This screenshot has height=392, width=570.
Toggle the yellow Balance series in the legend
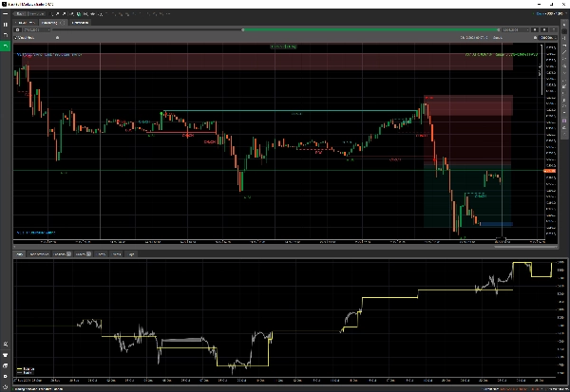tap(26, 369)
